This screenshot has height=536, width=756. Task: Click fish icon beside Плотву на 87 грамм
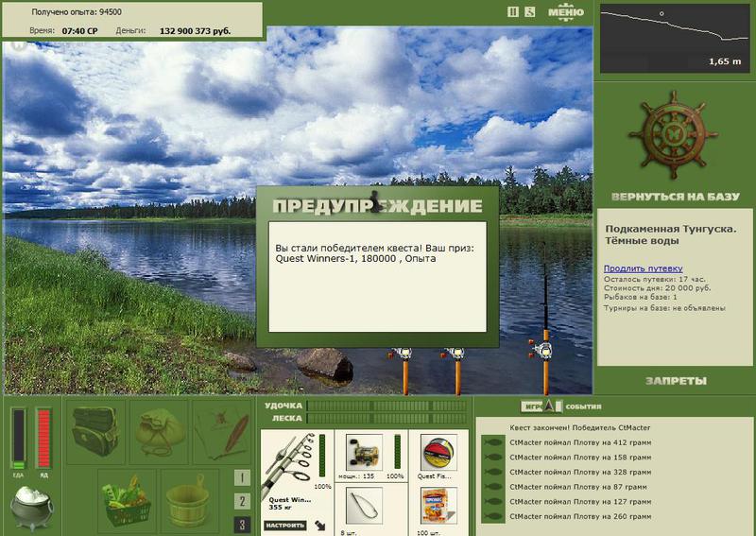pos(493,487)
